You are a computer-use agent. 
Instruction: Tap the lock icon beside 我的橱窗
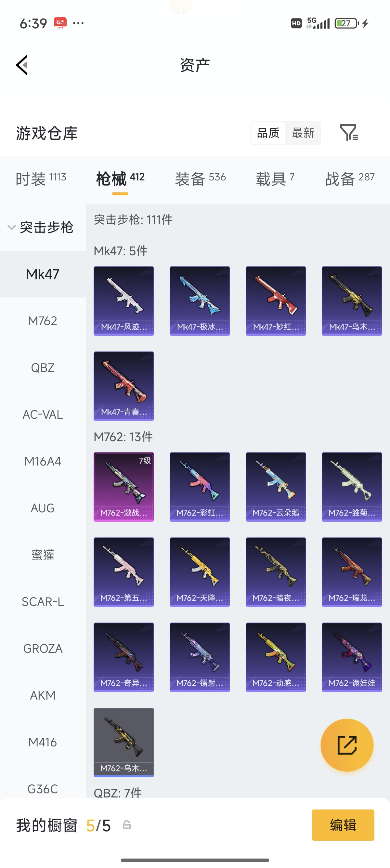point(127,824)
